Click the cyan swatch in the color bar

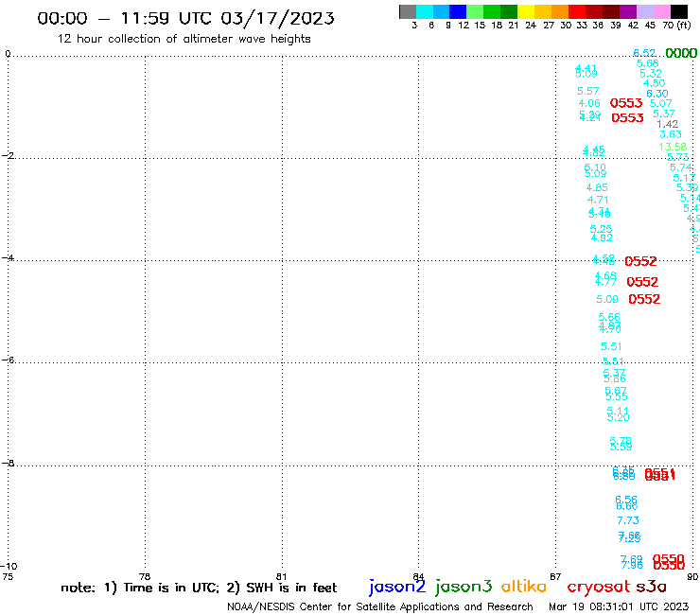[425, 11]
